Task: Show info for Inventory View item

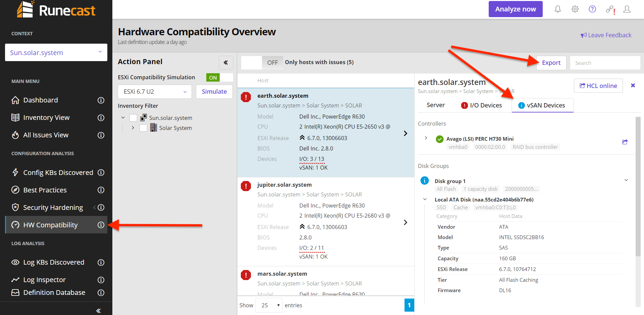Action: 101,118
